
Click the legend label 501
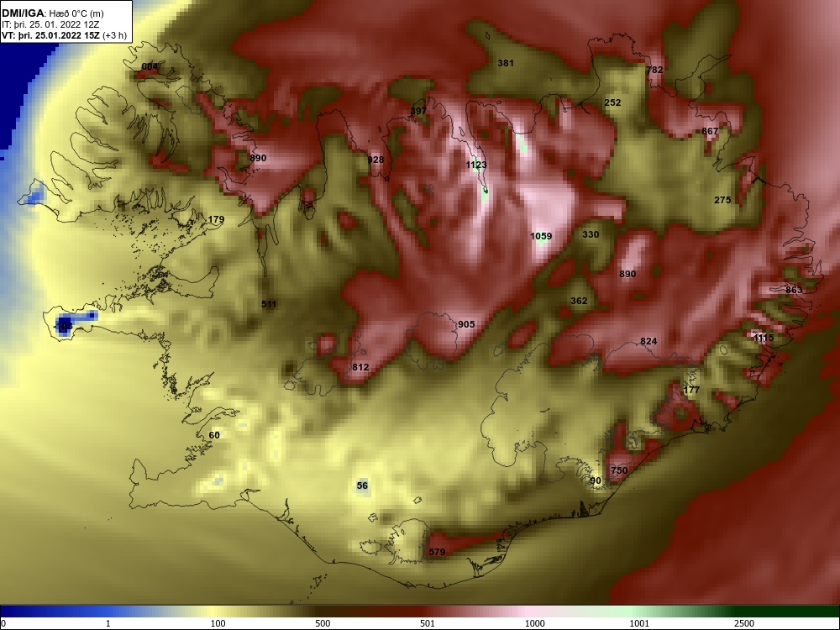click(x=428, y=623)
